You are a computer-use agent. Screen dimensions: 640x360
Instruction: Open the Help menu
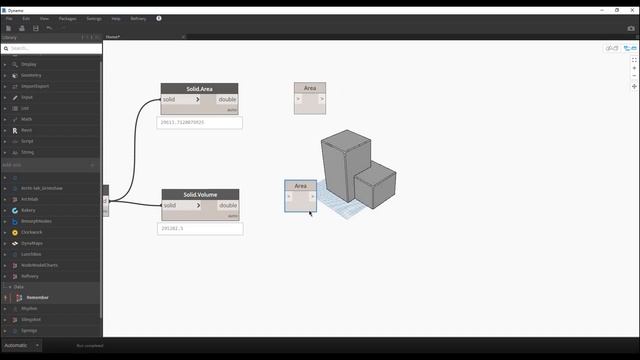pos(116,19)
